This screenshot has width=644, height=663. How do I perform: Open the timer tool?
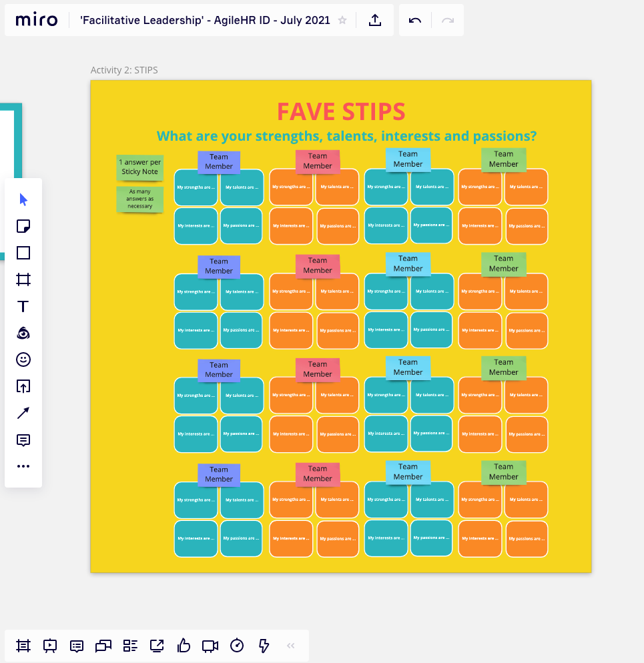[x=237, y=645]
